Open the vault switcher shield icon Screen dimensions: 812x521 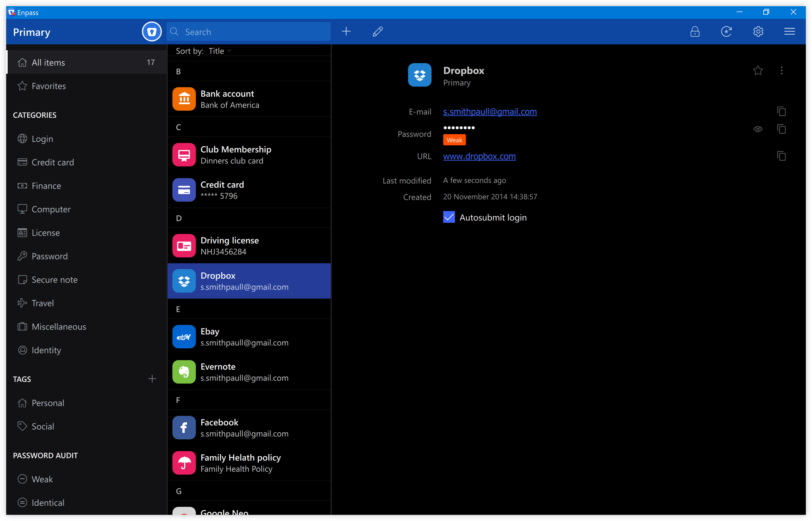[x=152, y=32]
